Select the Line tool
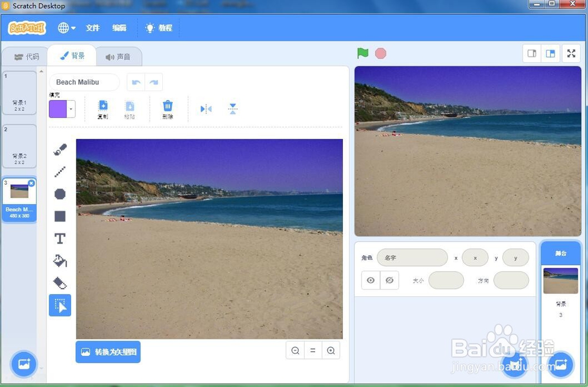 point(60,172)
